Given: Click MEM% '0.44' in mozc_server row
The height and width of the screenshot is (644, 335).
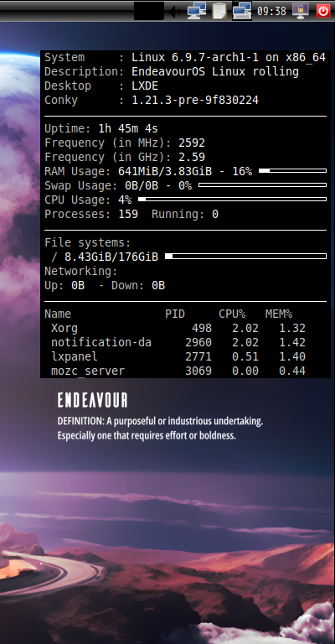Looking at the screenshot, I should click(292, 371).
